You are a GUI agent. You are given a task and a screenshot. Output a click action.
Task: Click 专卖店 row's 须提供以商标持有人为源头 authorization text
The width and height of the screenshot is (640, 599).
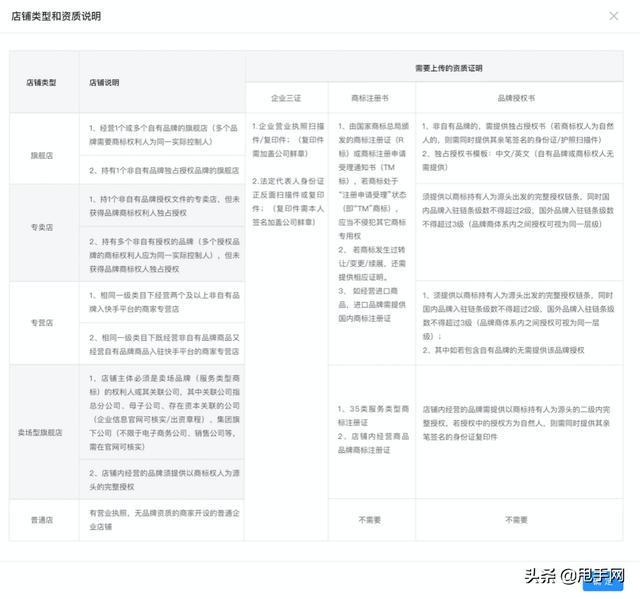518,210
